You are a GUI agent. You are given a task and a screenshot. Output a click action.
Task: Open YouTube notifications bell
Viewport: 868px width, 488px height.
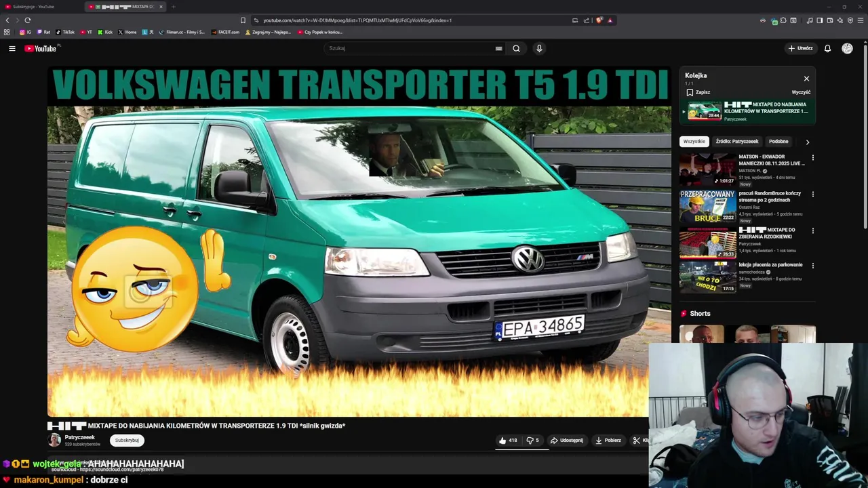click(x=827, y=48)
